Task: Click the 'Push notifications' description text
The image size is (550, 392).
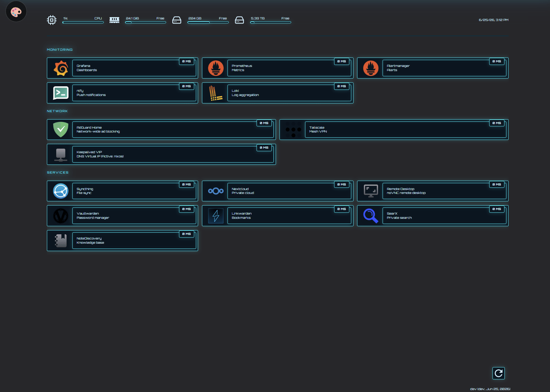Action: [x=91, y=95]
